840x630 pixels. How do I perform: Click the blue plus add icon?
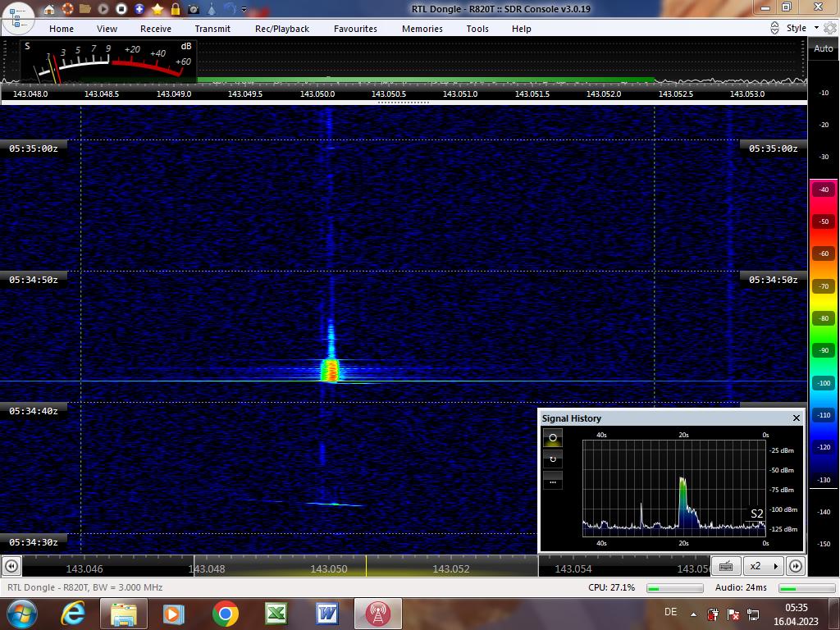(x=139, y=8)
